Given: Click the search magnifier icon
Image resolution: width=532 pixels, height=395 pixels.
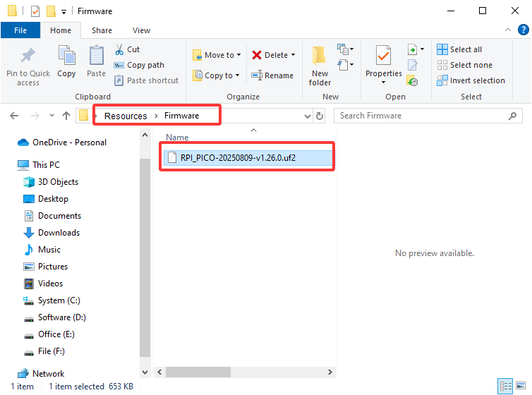Looking at the screenshot, I should [x=513, y=116].
